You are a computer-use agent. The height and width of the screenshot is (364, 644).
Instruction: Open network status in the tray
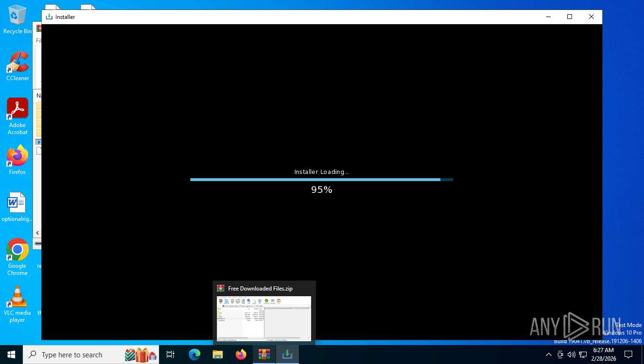tap(583, 355)
